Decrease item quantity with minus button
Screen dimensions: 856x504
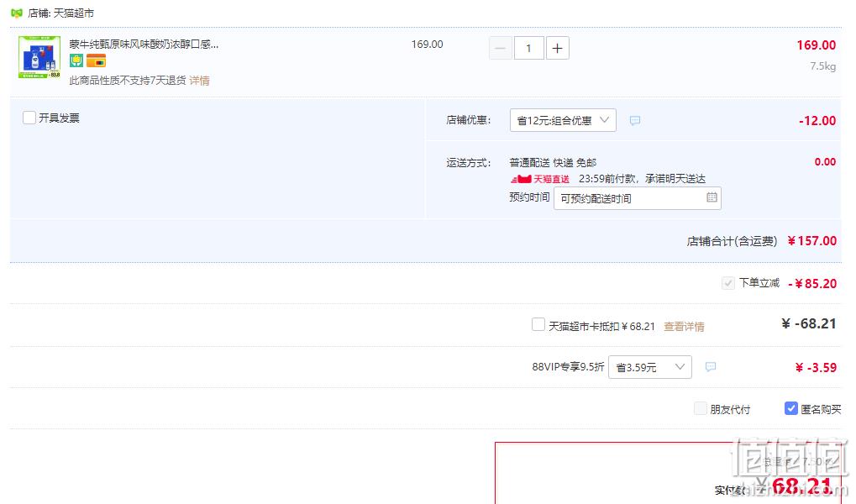tap(500, 48)
